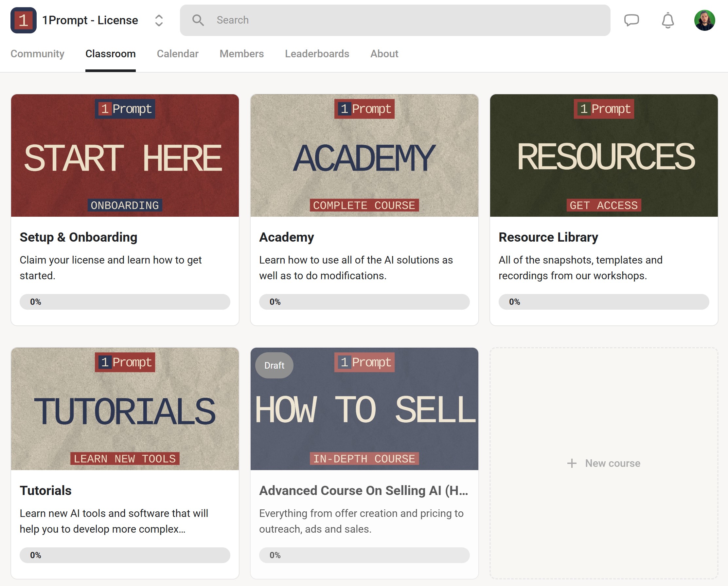
Task: Open the Tutorials cover image
Action: click(x=125, y=409)
